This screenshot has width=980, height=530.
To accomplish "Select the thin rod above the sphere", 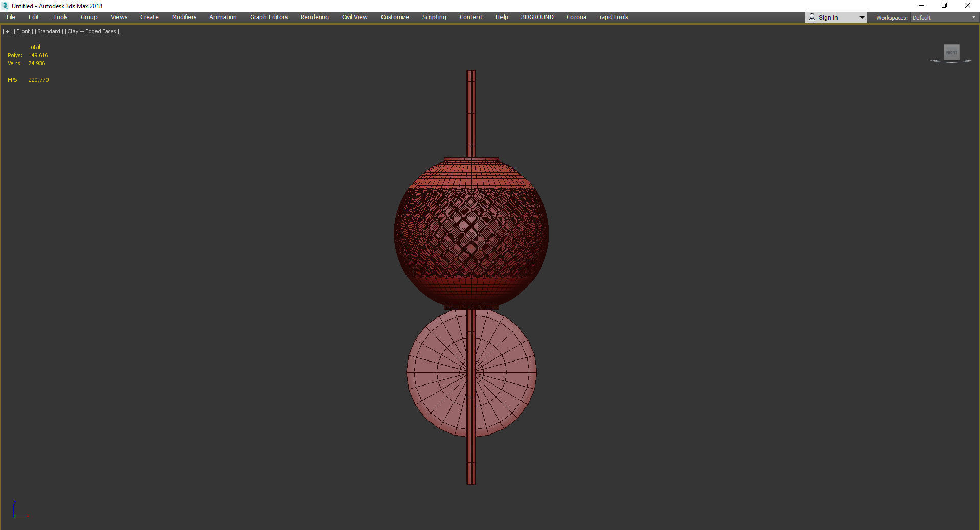I will [471, 113].
